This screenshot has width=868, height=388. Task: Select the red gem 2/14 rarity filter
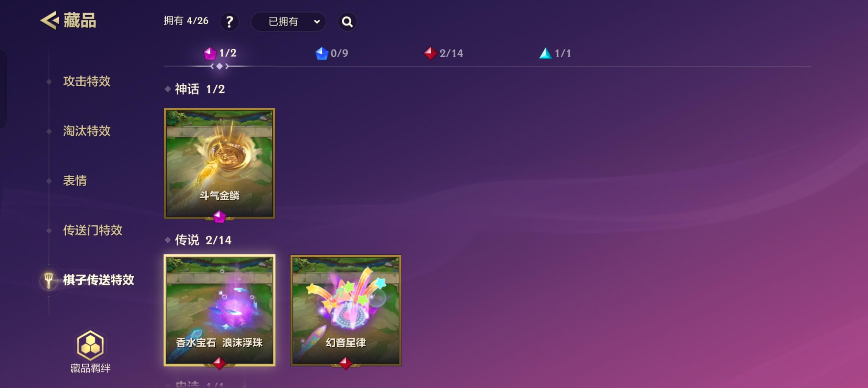pyautogui.click(x=443, y=53)
